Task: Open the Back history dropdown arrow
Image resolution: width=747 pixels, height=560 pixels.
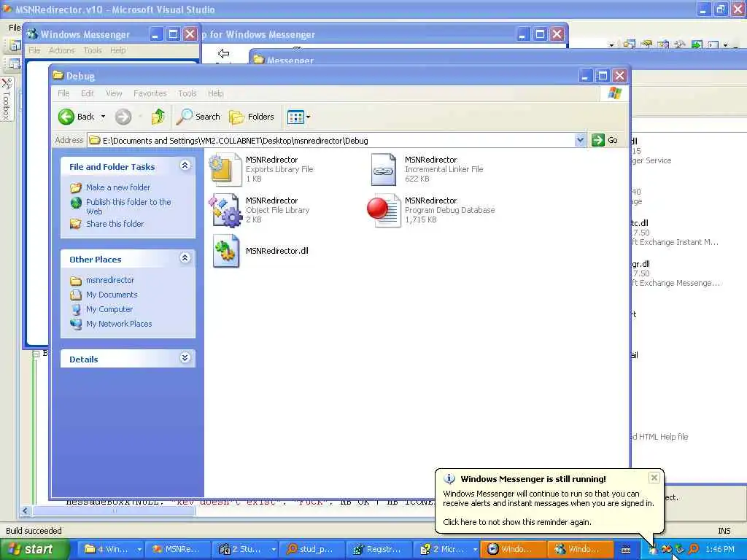Action: tap(103, 117)
